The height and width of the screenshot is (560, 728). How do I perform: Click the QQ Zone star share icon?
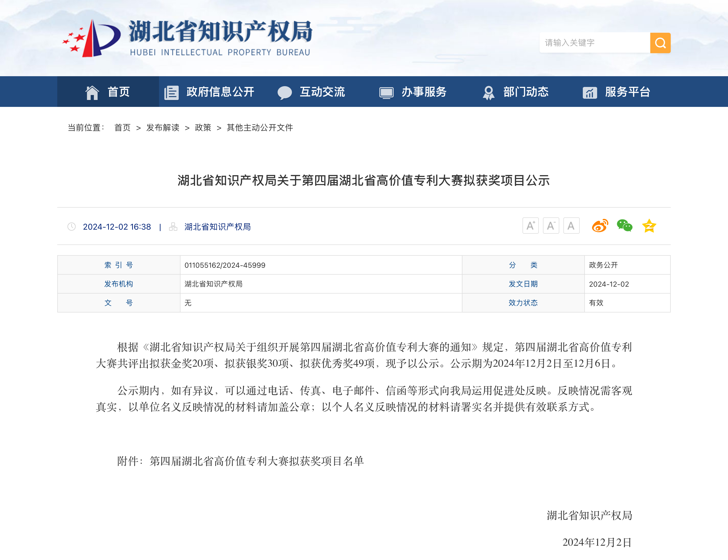pyautogui.click(x=649, y=226)
